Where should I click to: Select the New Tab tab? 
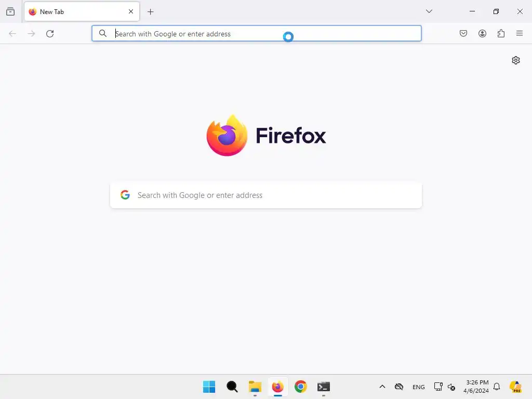[82, 11]
